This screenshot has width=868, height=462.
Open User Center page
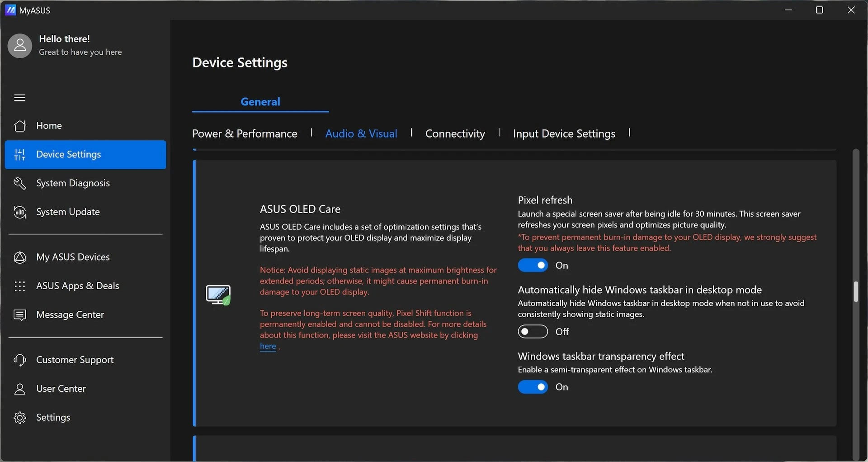click(85, 389)
